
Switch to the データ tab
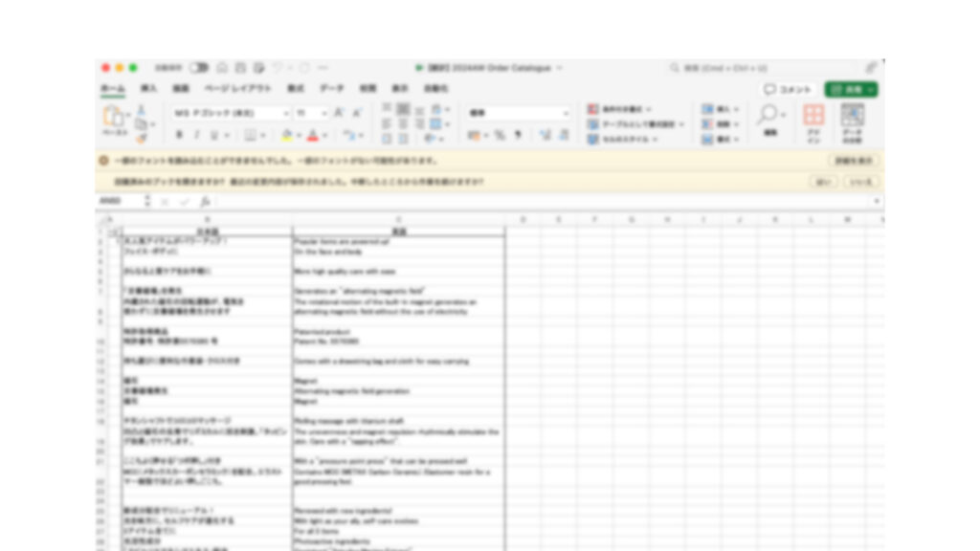332,89
